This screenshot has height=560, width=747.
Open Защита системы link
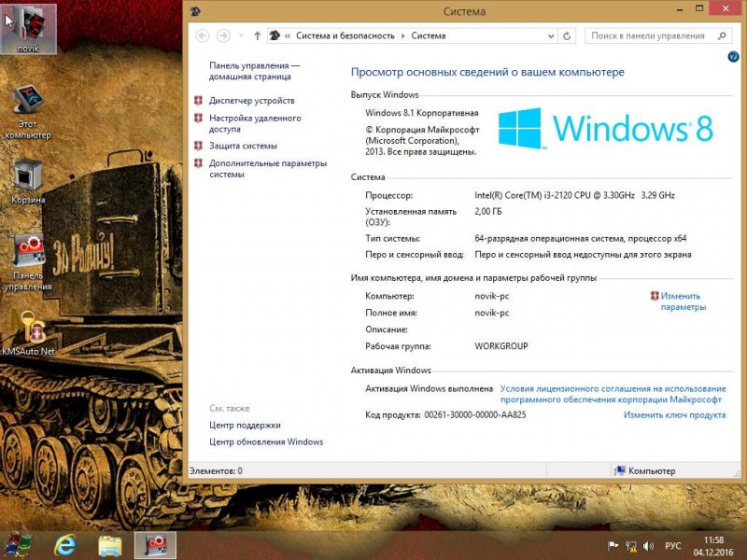point(243,146)
